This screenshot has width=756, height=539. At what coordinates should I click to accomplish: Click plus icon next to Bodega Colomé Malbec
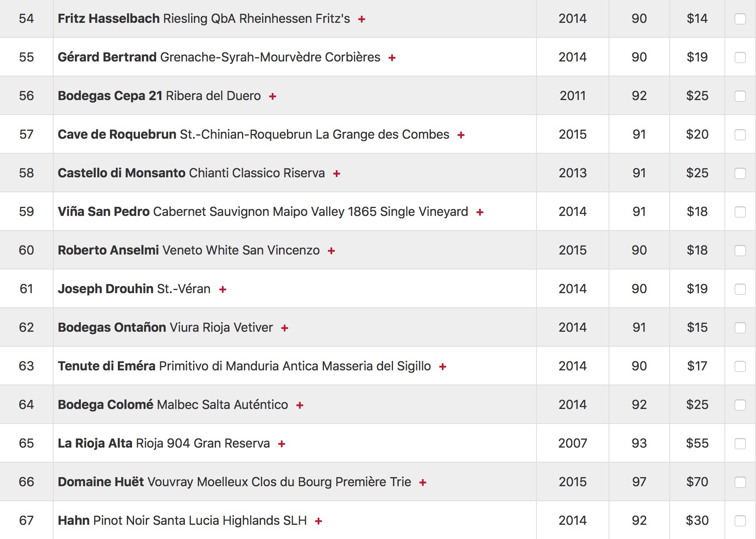pyautogui.click(x=300, y=405)
